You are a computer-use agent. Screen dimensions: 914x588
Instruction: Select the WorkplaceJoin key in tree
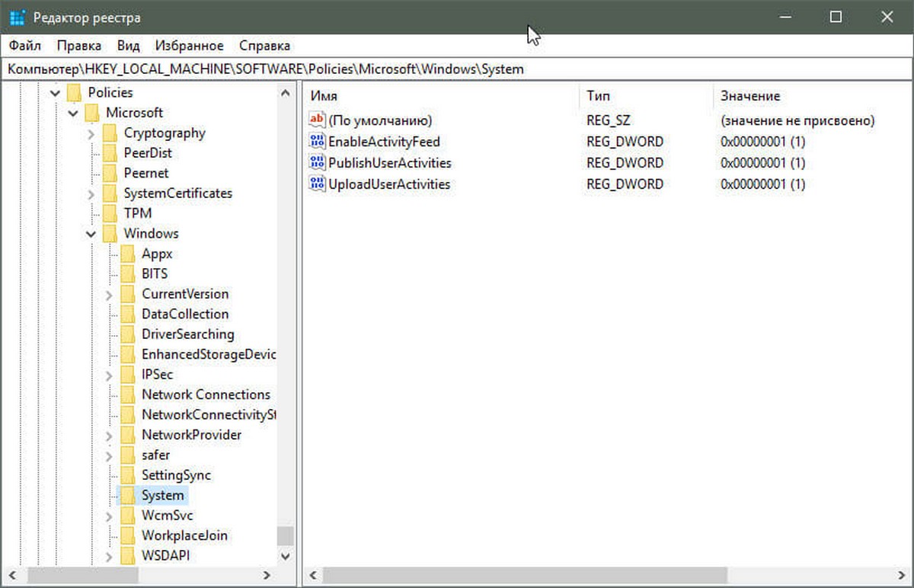184,535
